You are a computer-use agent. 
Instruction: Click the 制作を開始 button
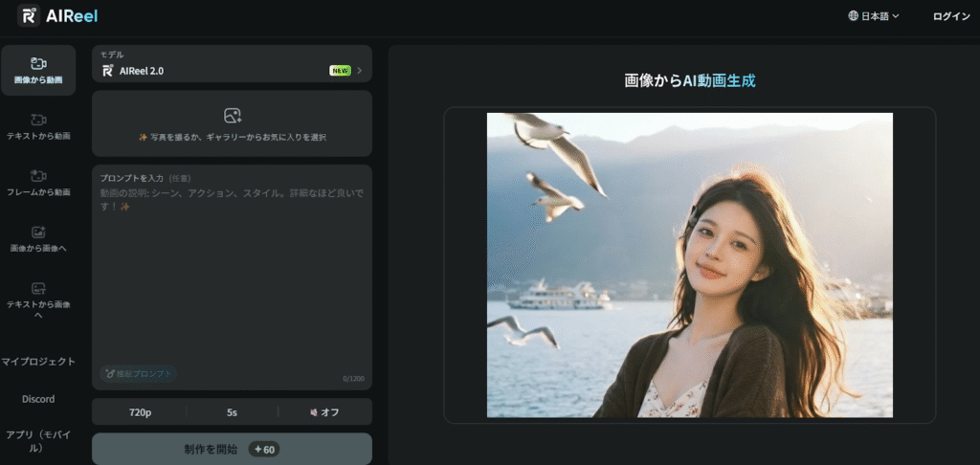pyautogui.click(x=232, y=449)
